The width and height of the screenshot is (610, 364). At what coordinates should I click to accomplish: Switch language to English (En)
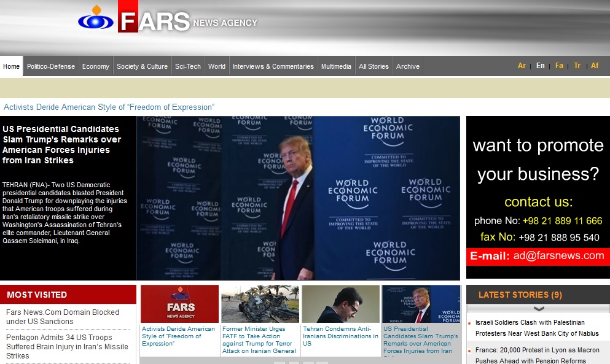[x=541, y=66]
